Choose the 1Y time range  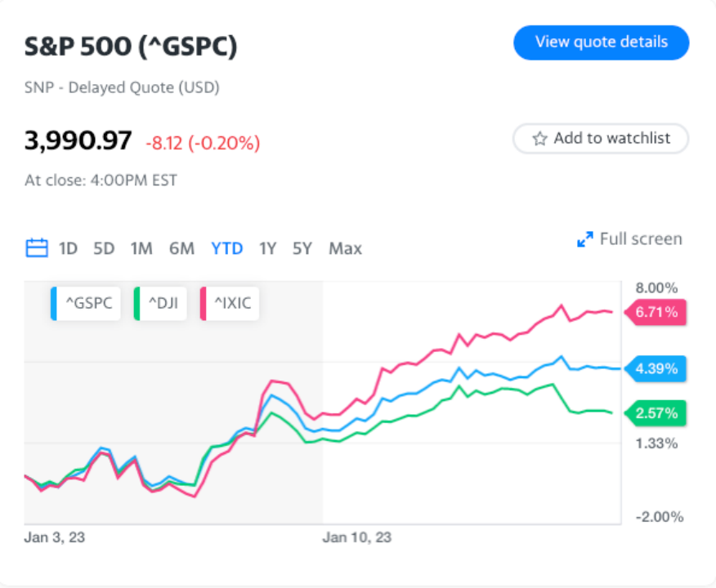(267, 248)
